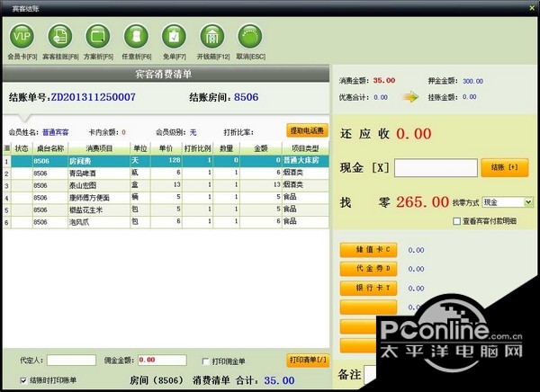Click the 结账 [+] button
The height and width of the screenshot is (392, 540).
(x=505, y=167)
